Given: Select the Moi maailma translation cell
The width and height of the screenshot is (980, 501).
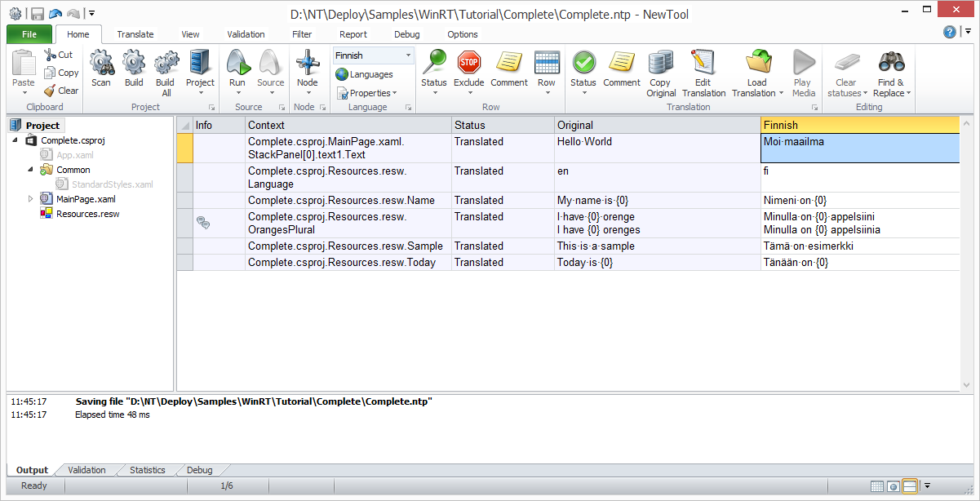Looking at the screenshot, I should tap(859, 148).
